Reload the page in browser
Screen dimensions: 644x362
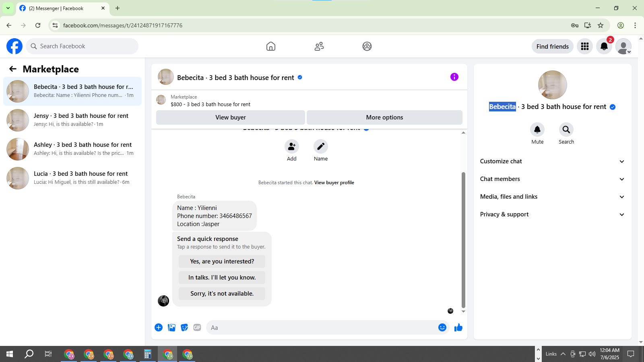coord(38,25)
